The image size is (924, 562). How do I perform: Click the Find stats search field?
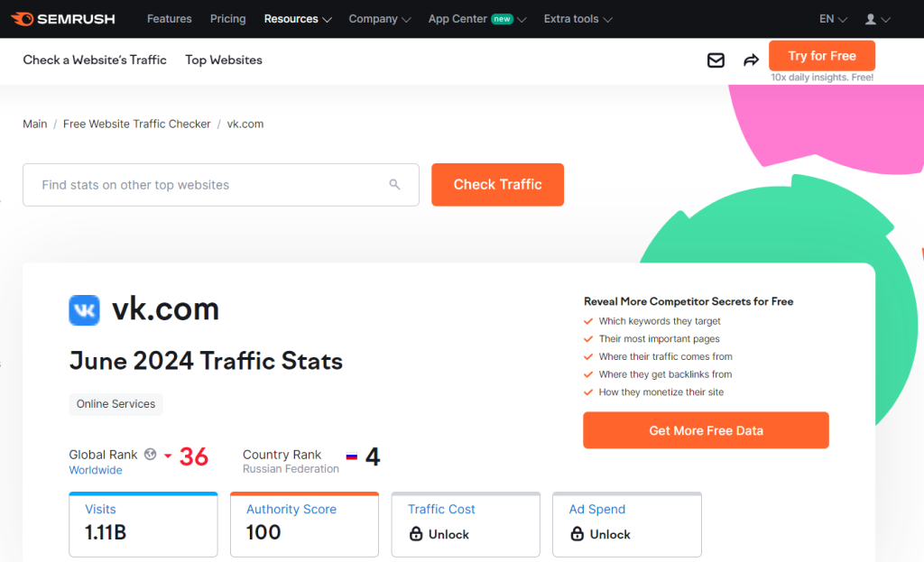coord(221,184)
